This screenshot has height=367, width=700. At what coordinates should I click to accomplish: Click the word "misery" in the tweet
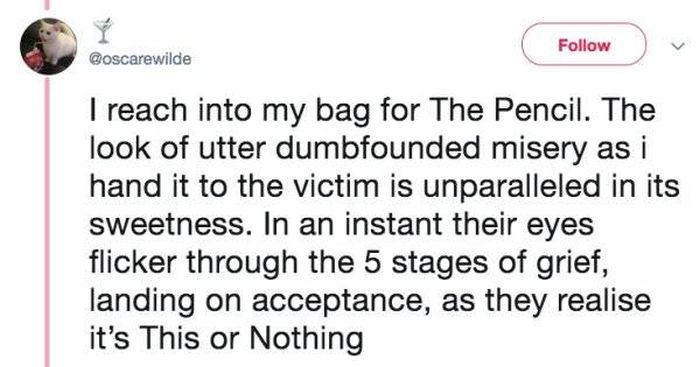pyautogui.click(x=538, y=149)
